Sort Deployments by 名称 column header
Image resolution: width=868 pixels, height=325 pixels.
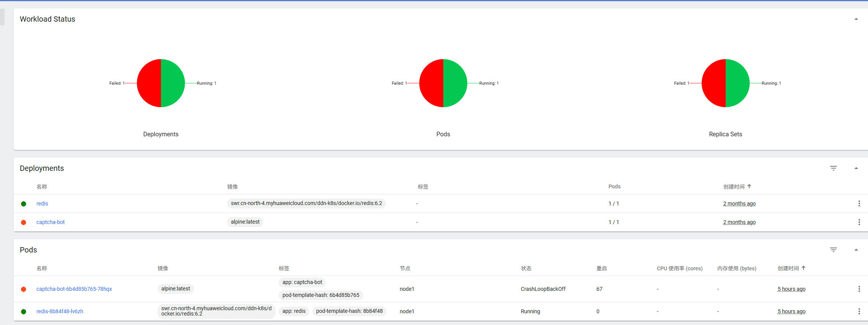point(42,187)
